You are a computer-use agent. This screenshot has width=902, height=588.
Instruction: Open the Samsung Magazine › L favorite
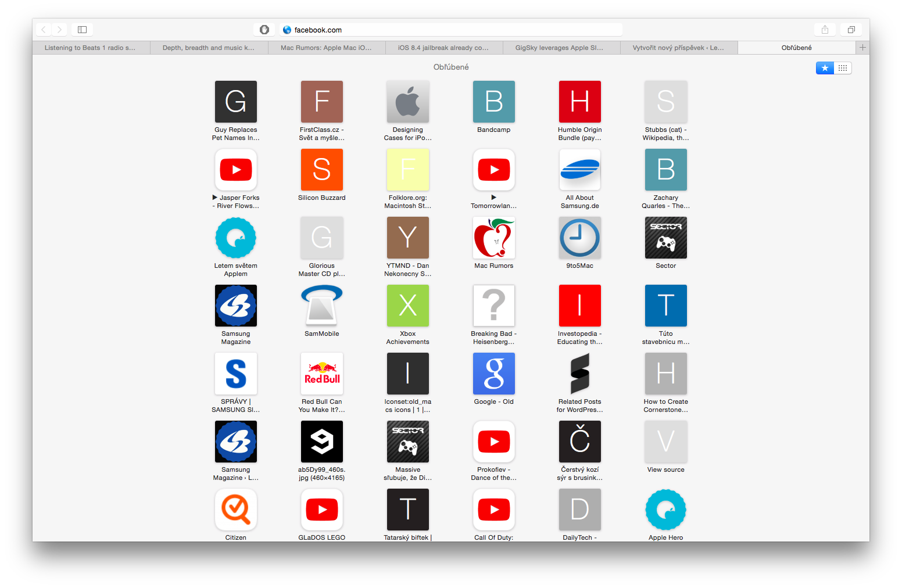[x=236, y=442]
